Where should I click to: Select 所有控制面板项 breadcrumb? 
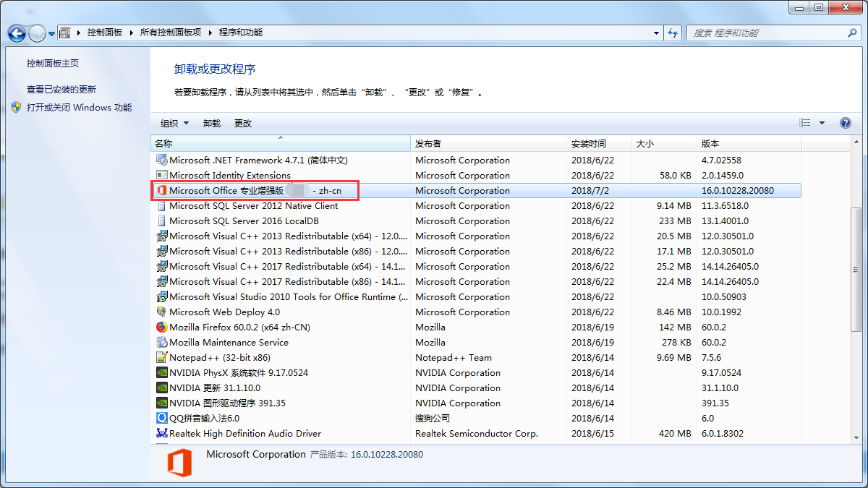[x=171, y=33]
